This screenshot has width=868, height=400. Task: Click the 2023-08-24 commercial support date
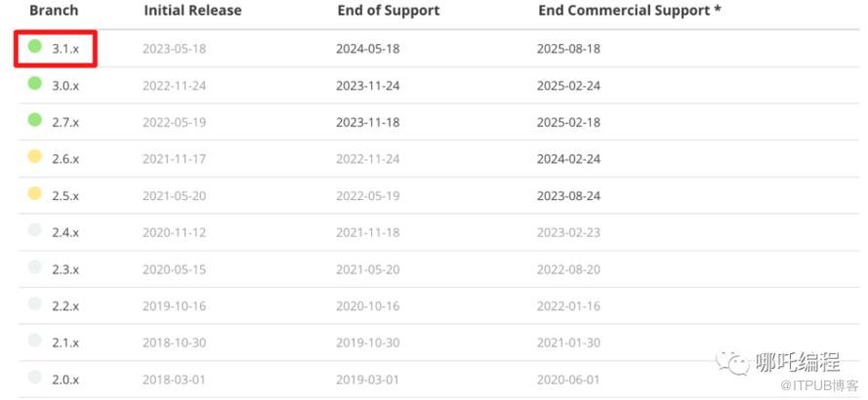click(568, 196)
